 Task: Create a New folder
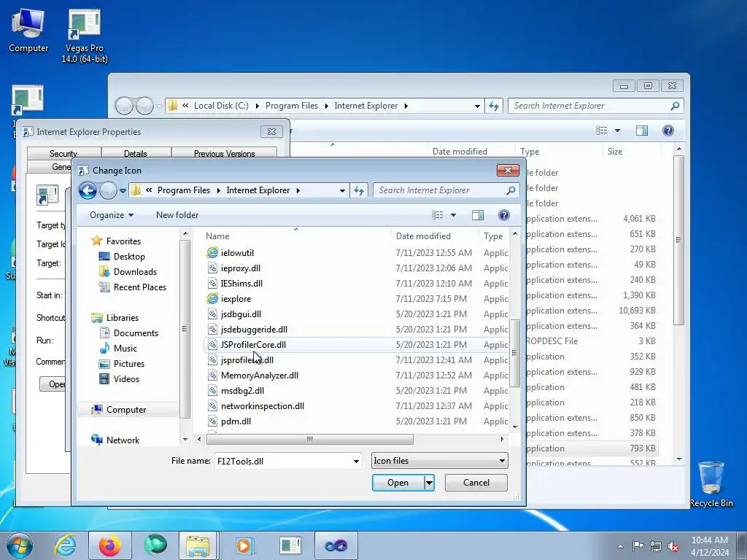pos(177,215)
